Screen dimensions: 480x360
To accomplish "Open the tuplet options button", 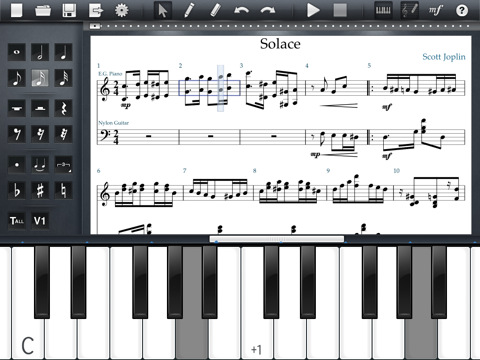I will click(x=63, y=165).
